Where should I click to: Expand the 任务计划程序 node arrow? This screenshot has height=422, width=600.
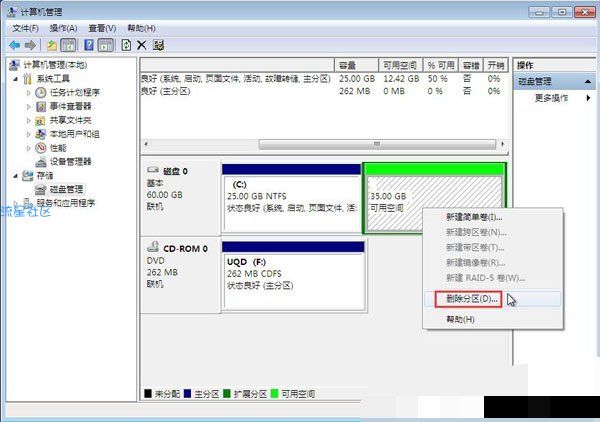pos(28,93)
